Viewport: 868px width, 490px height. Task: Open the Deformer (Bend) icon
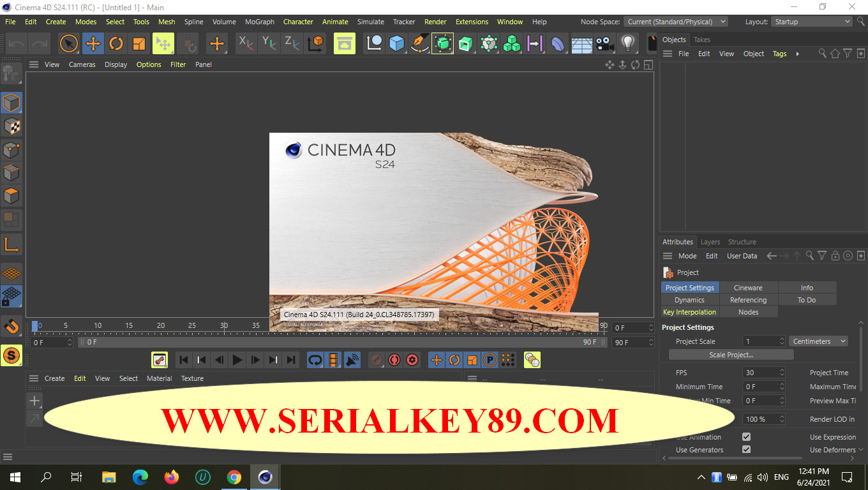(x=558, y=43)
